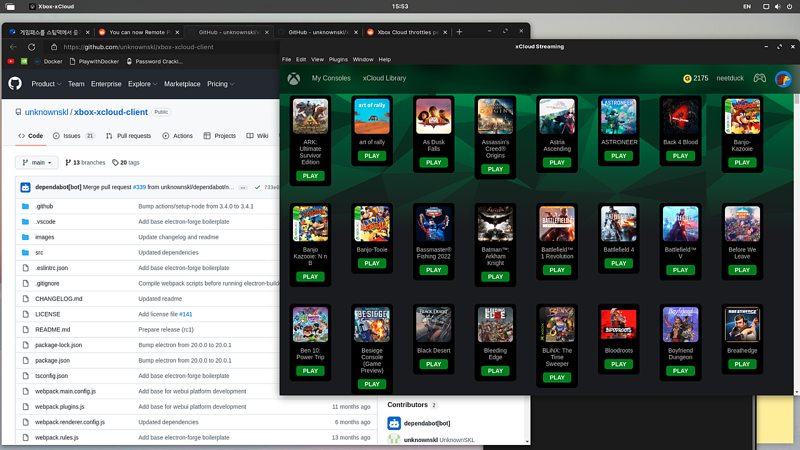Viewport: 800px width, 450px height.
Task: Play Banjo-Tooie
Action: pos(372,263)
